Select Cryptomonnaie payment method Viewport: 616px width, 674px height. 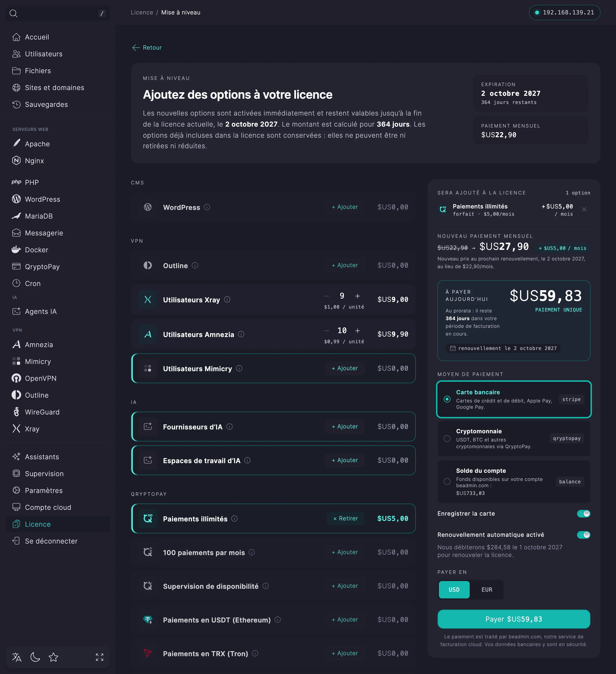point(514,439)
